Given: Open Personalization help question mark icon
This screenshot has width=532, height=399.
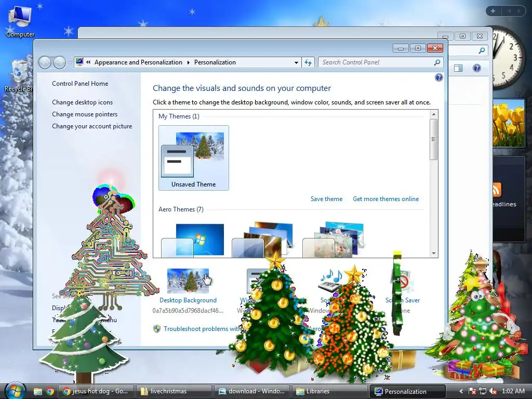Looking at the screenshot, I should [438, 78].
